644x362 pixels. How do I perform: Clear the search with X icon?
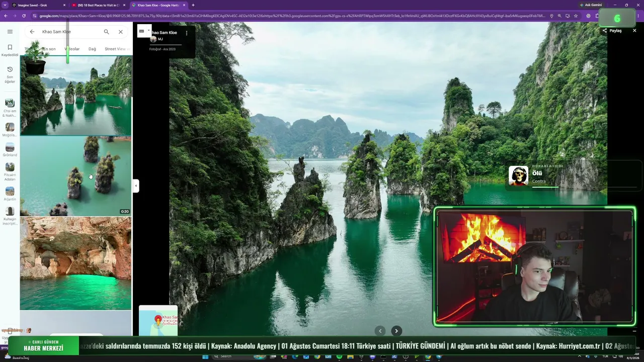[121, 32]
